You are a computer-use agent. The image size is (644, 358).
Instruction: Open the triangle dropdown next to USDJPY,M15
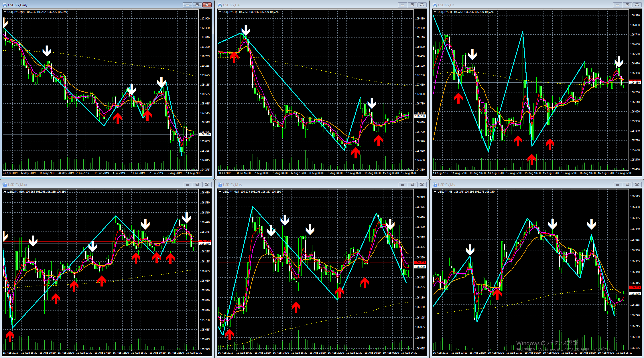[x=220, y=192]
